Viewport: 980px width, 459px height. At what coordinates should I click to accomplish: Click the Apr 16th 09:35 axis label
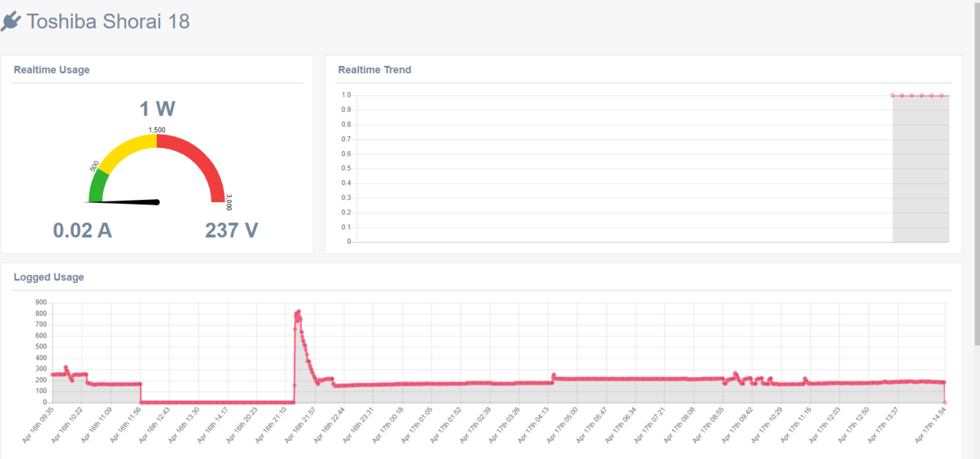click(38, 426)
